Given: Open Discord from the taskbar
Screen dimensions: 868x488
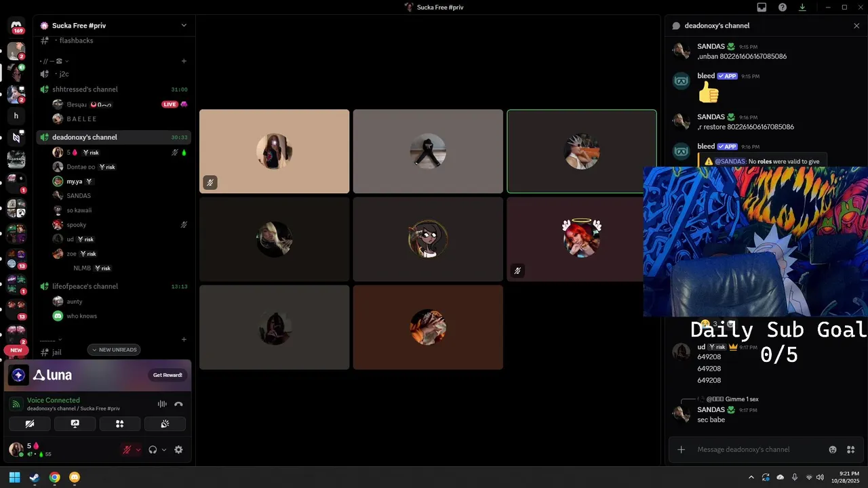Looking at the screenshot, I should [75, 477].
